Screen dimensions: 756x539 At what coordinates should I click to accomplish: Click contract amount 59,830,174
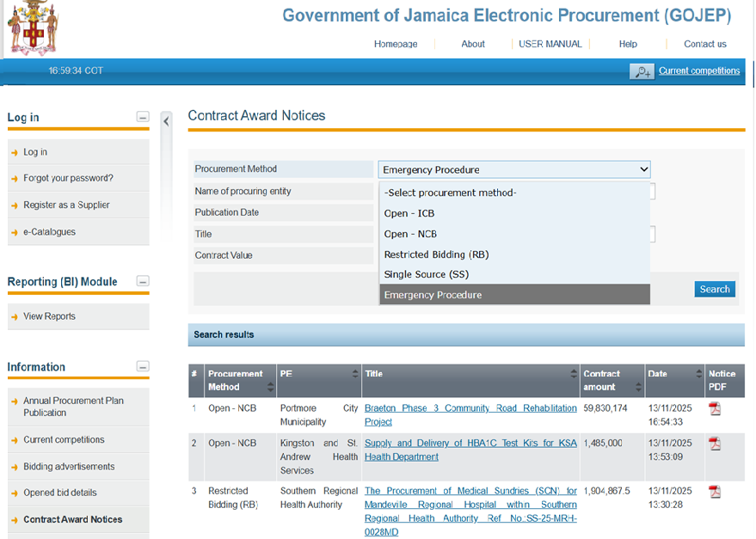(605, 408)
